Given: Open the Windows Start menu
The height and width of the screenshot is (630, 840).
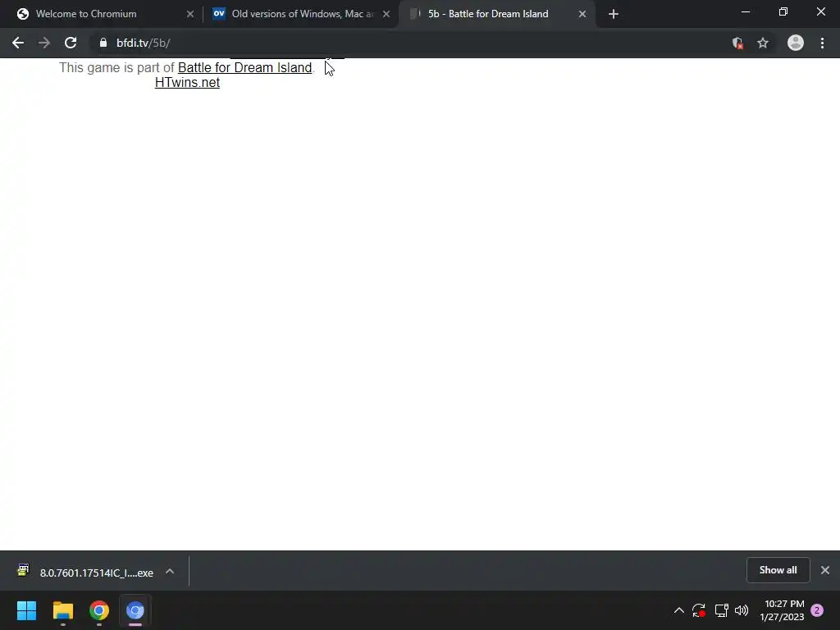Looking at the screenshot, I should [26, 610].
